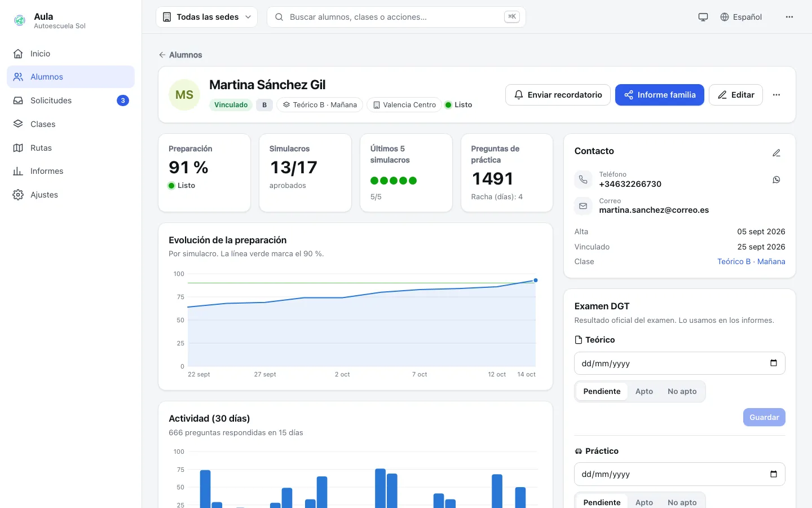Expand Todas las sedes dropdown
This screenshot has width=812, height=508.
click(x=206, y=17)
